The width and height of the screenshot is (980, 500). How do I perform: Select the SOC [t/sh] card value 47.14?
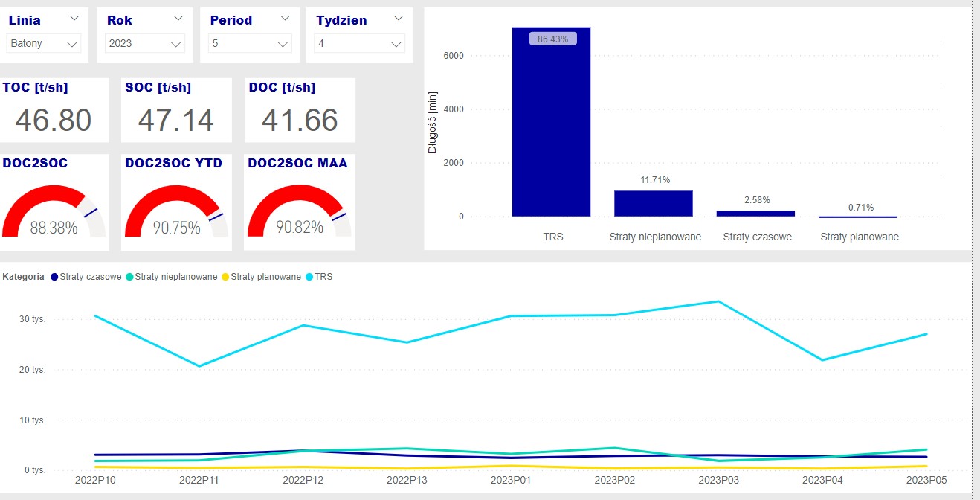click(175, 120)
